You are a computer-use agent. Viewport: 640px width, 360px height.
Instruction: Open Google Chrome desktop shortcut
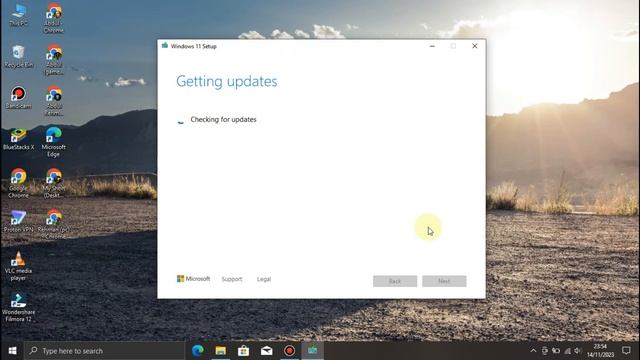[x=18, y=183]
